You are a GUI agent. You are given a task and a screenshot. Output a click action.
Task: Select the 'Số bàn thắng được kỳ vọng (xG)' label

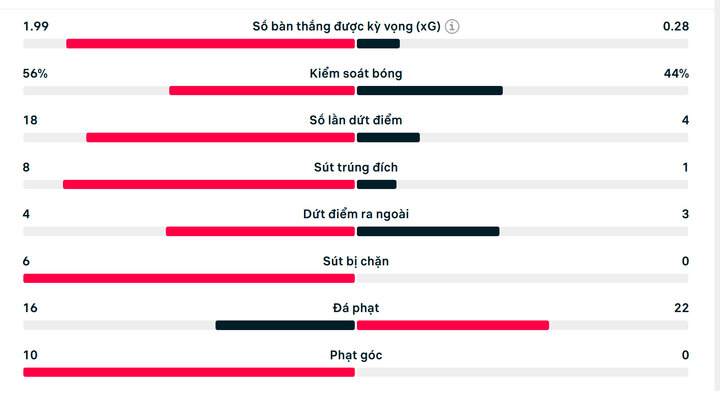346,27
